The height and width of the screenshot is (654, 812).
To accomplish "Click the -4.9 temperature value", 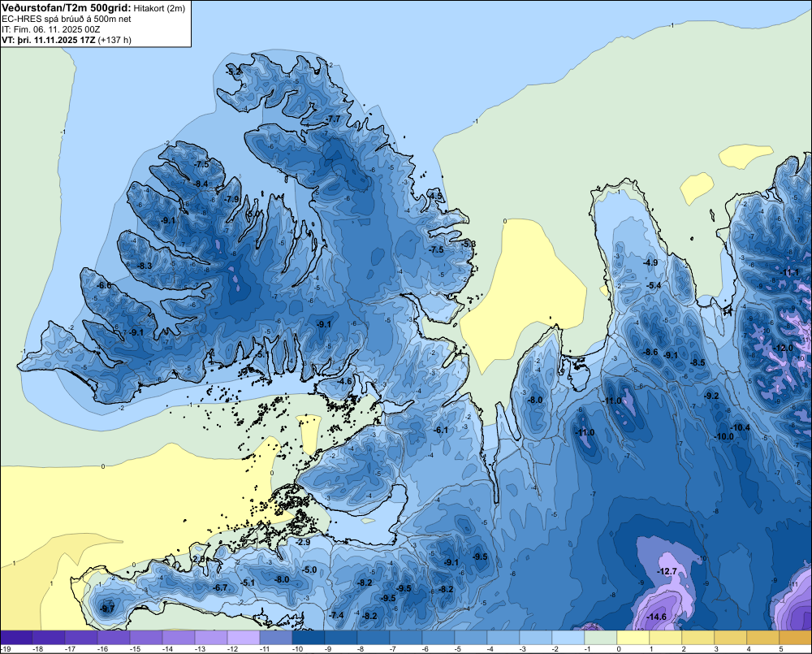I will 650,262.
